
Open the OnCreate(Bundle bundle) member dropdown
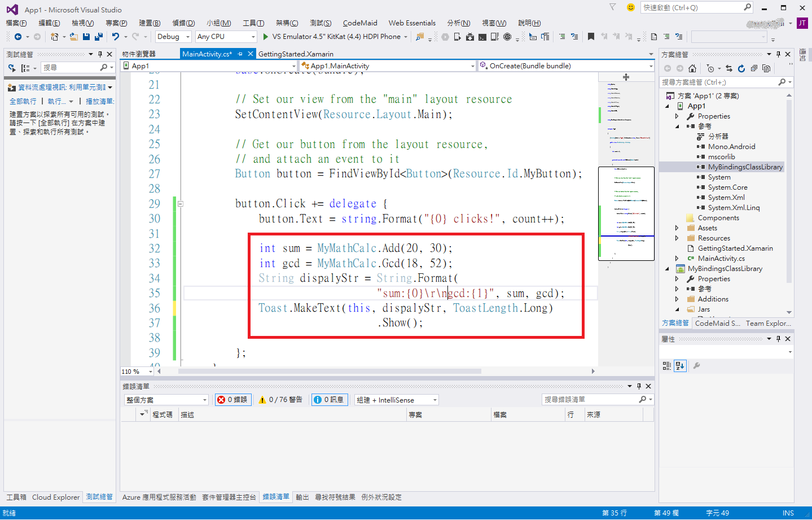[566, 66]
